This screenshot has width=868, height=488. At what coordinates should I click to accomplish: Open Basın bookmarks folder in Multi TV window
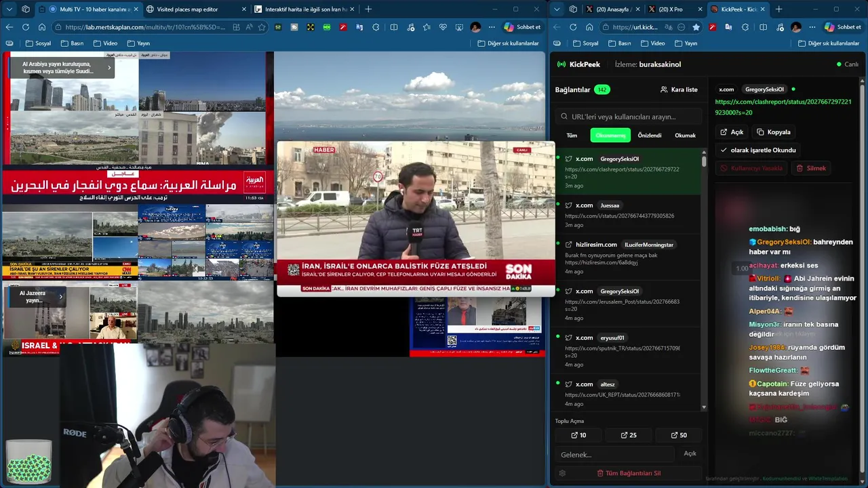click(72, 43)
